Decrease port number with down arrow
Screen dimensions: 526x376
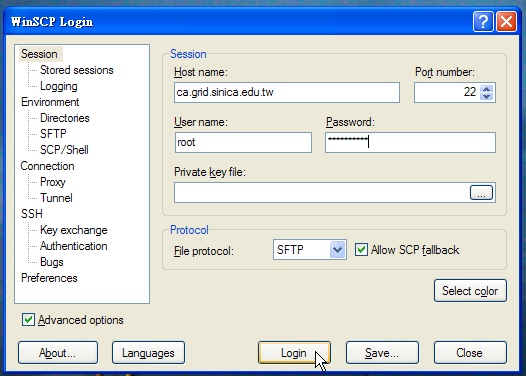pos(486,96)
